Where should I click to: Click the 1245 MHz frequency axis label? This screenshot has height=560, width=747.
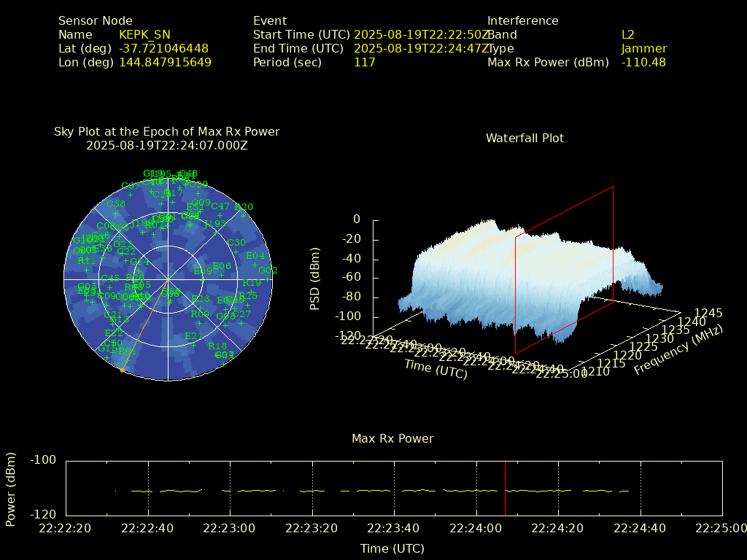point(708,313)
